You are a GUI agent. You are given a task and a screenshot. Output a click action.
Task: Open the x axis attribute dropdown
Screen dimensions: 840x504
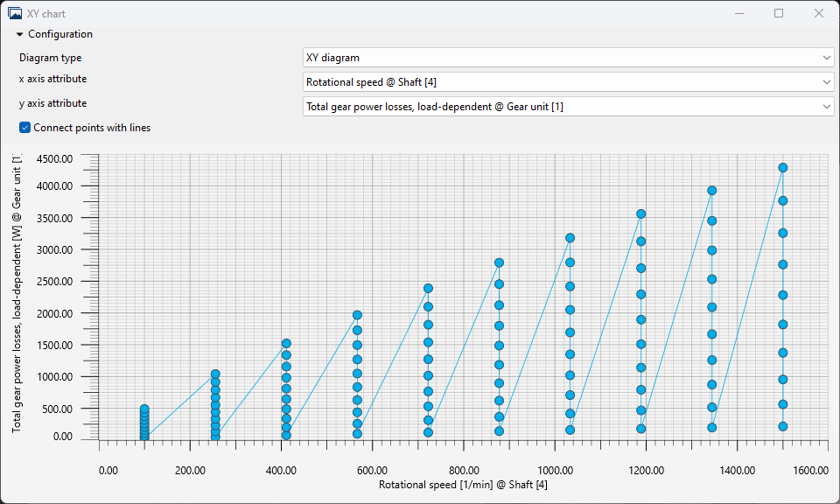568,81
